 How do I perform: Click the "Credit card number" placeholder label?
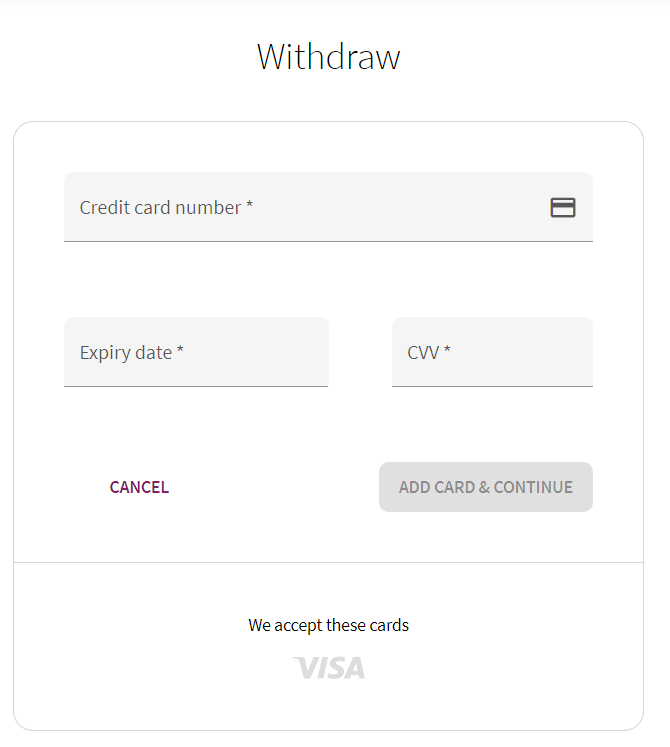(161, 208)
